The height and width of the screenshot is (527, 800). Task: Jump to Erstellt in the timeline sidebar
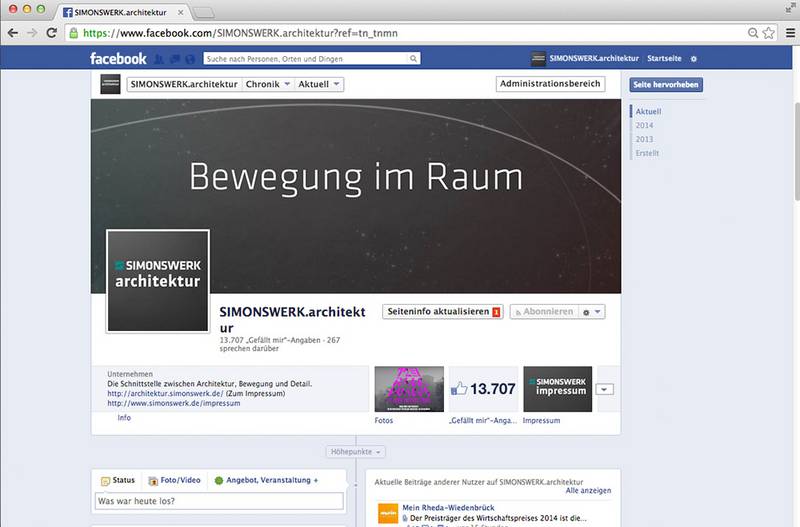pyautogui.click(x=647, y=153)
